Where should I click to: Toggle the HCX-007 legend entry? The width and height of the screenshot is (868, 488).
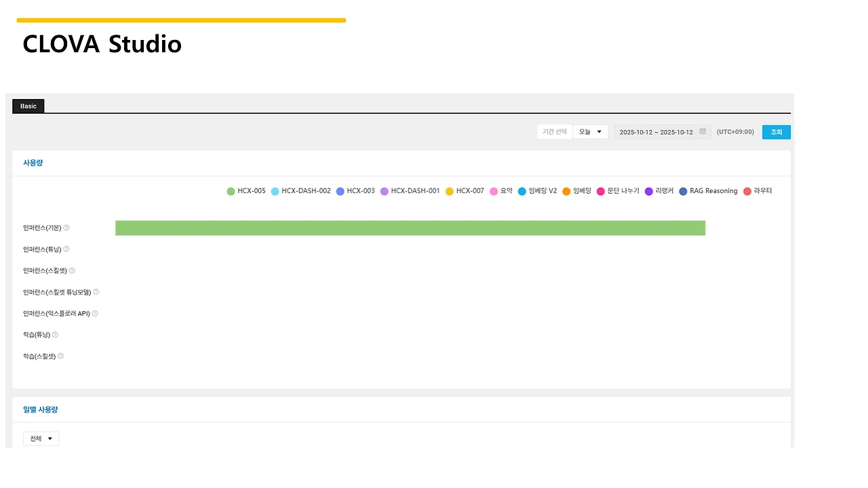click(x=465, y=191)
